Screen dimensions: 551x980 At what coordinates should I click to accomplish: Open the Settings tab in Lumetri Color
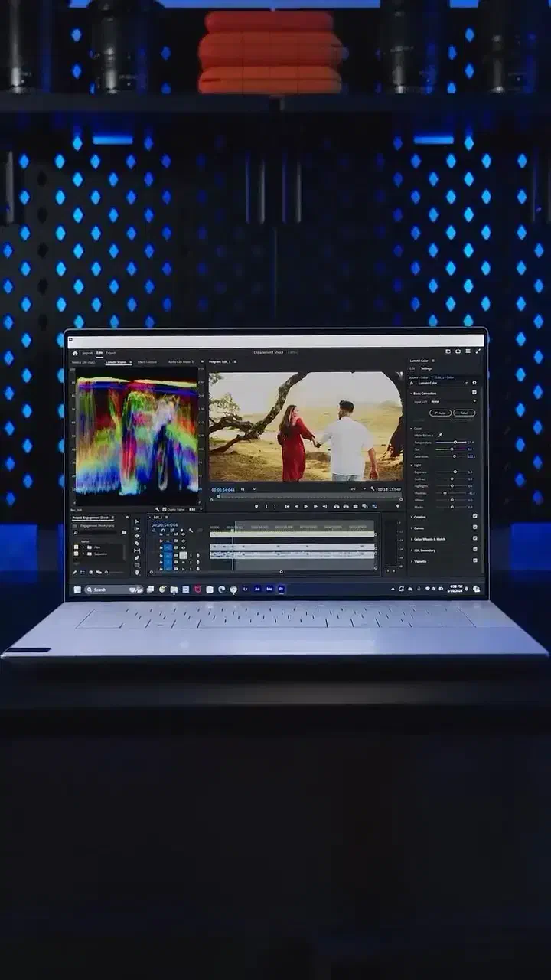(x=426, y=368)
